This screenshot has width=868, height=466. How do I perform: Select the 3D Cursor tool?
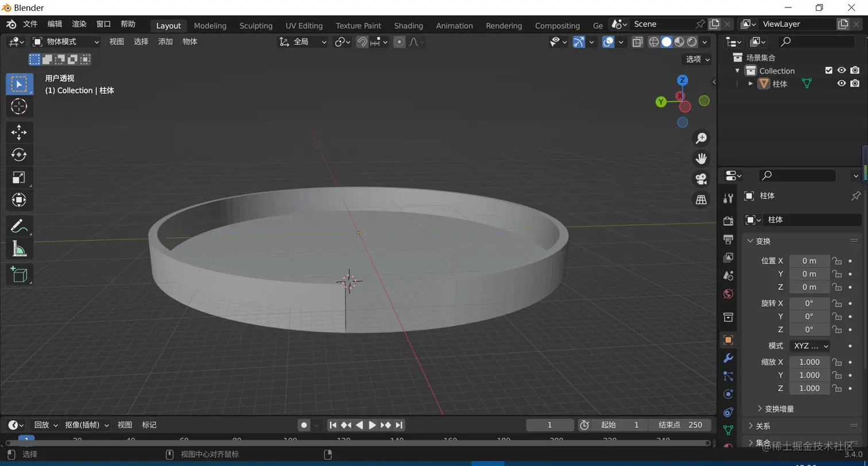19,106
